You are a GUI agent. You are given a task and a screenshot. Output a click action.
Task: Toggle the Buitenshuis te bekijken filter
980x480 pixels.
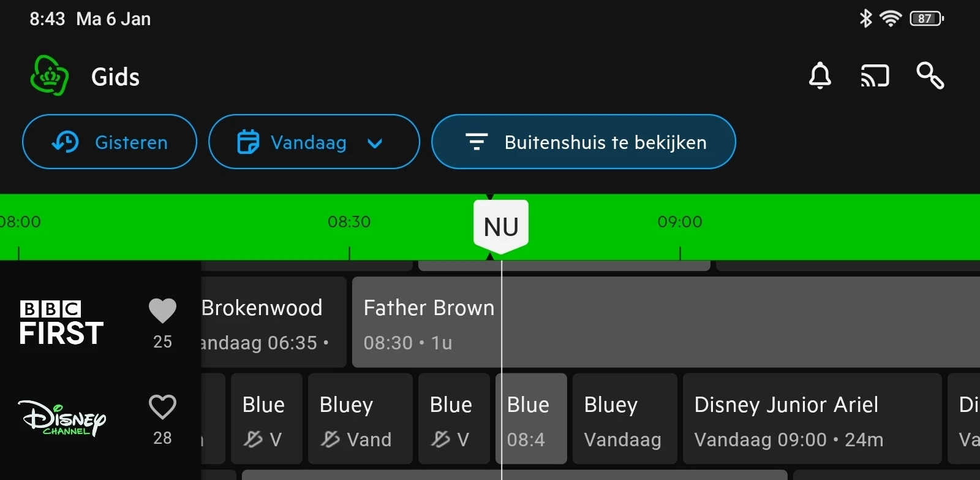(583, 142)
